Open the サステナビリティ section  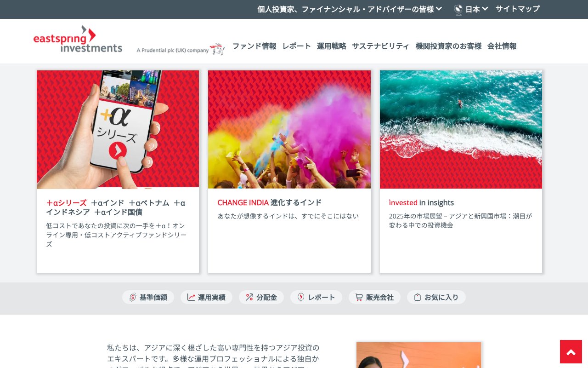pos(380,46)
